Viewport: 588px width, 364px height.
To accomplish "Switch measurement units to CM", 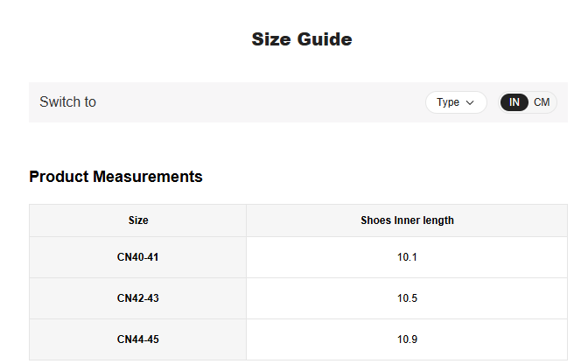I will point(542,102).
